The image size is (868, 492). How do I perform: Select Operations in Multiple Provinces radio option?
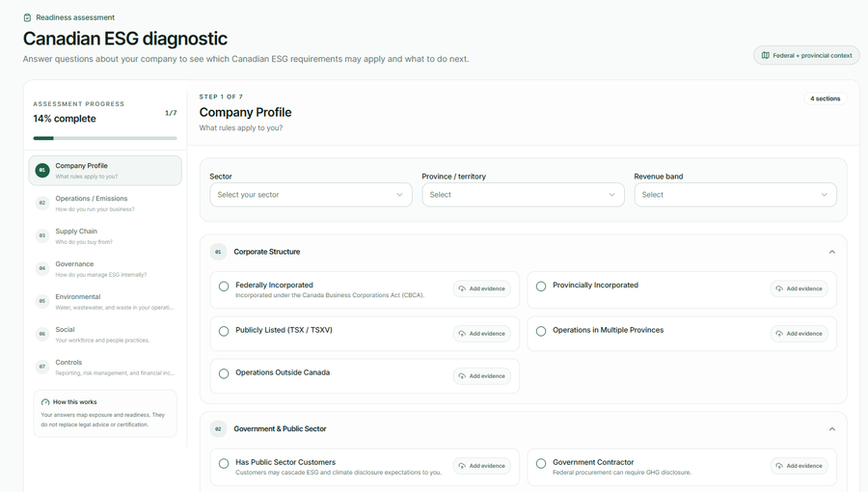click(541, 331)
